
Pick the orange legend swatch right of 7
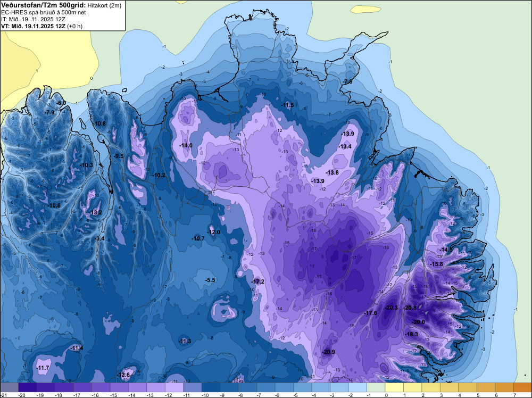point(522,387)
